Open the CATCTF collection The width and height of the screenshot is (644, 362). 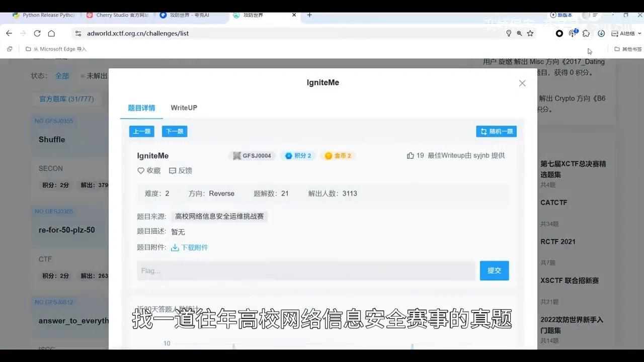(x=553, y=203)
